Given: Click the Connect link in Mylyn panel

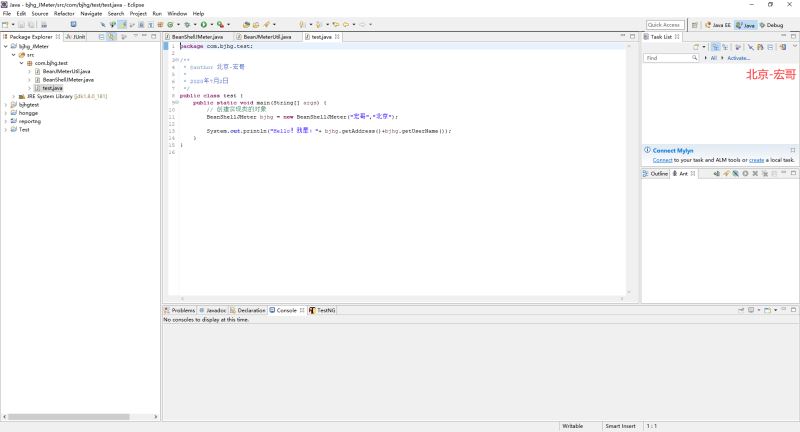Looking at the screenshot, I should coord(662,160).
